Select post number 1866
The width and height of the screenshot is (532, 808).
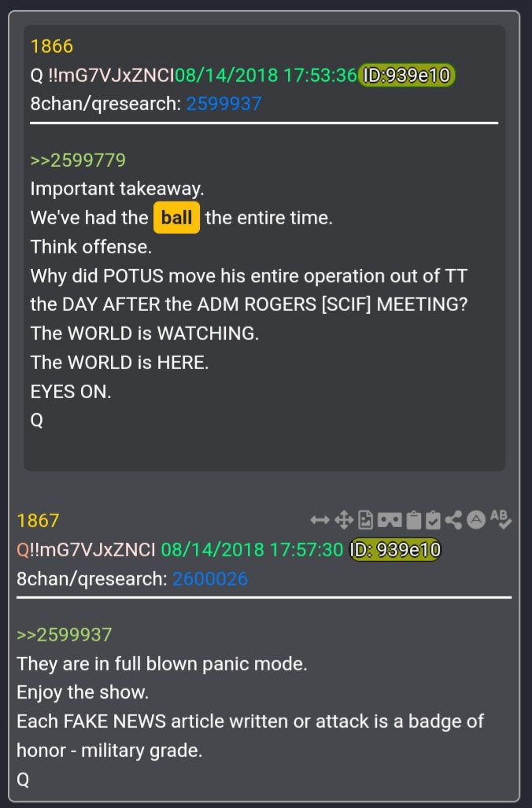(x=52, y=46)
